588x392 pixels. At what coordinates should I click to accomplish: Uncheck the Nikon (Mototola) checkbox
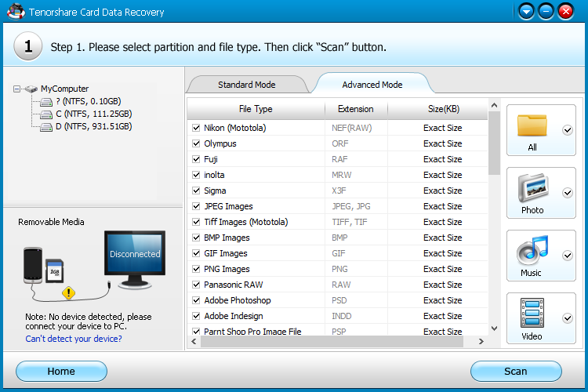pyautogui.click(x=196, y=128)
